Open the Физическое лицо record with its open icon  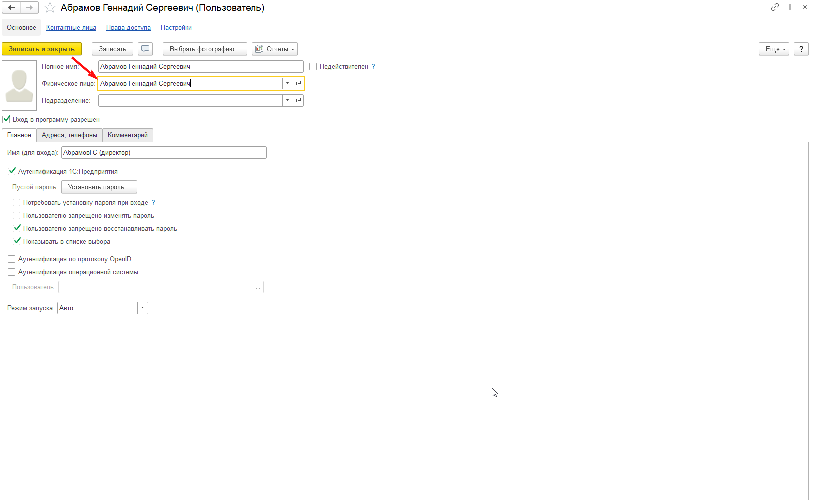click(x=298, y=83)
